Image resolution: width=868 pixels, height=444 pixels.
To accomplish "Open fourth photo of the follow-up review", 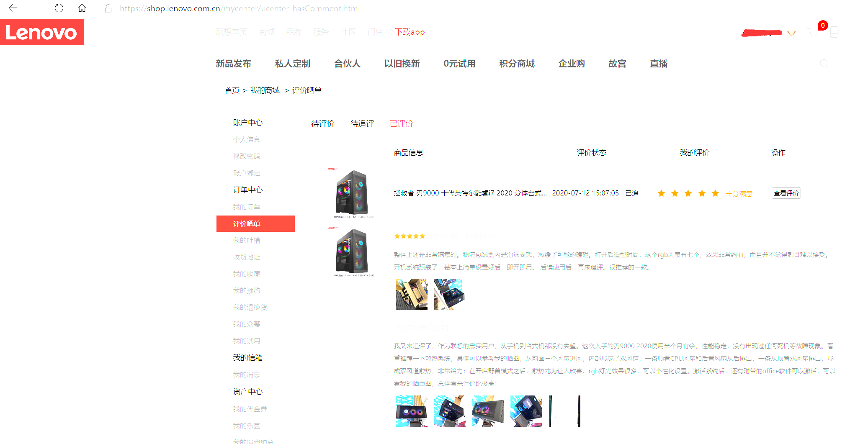I will [526, 411].
